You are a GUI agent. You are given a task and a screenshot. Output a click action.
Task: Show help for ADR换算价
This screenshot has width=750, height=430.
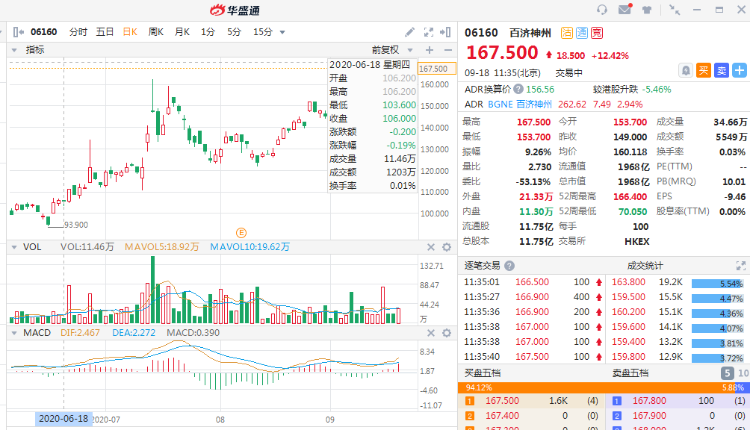(x=518, y=89)
